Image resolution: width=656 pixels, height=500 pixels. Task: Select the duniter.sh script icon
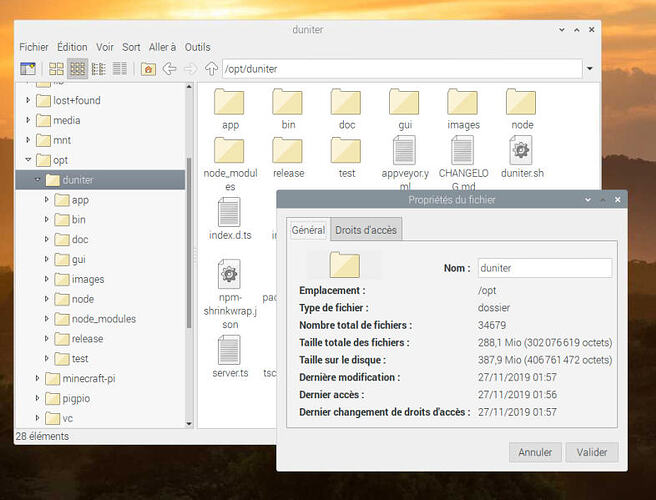click(x=521, y=150)
